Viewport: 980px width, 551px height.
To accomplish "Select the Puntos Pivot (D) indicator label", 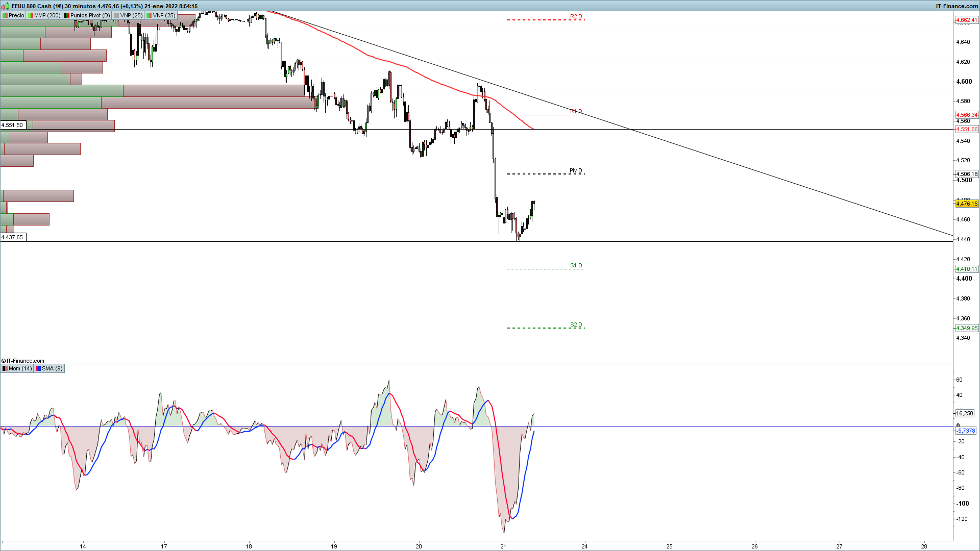I will (87, 15).
